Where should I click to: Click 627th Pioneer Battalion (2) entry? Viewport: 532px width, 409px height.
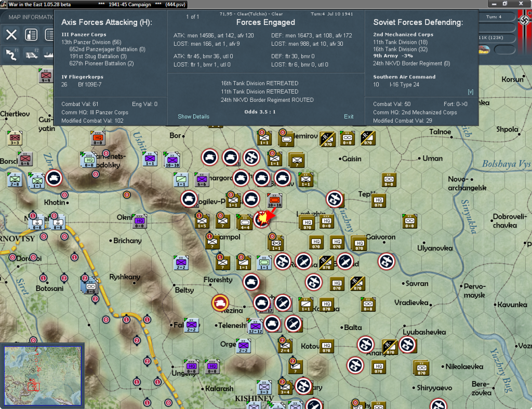101,63
